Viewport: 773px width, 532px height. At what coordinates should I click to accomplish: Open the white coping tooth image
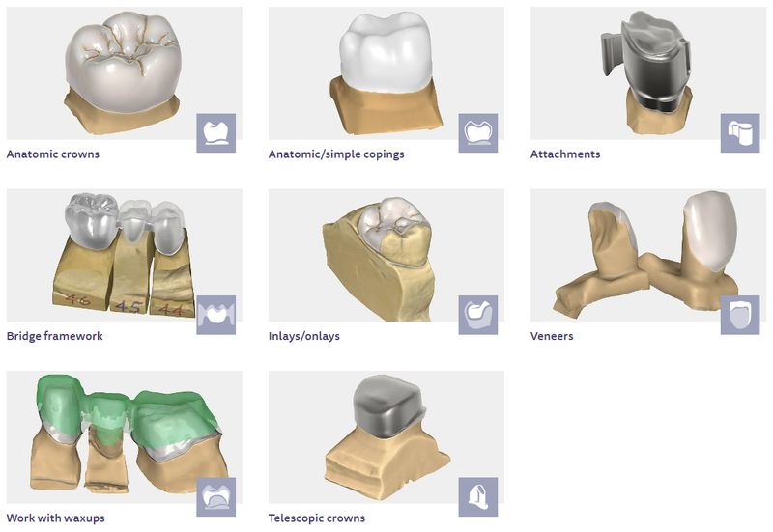point(386,73)
